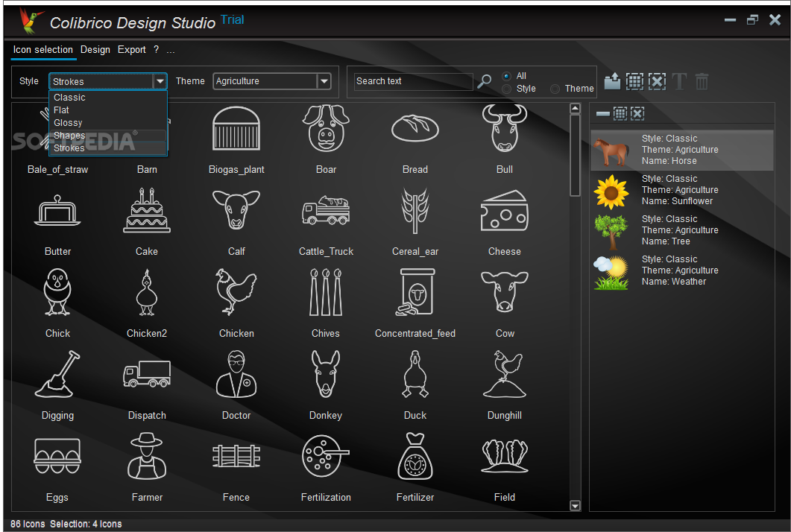
Task: Choose Flat from the Style list
Action: (109, 110)
